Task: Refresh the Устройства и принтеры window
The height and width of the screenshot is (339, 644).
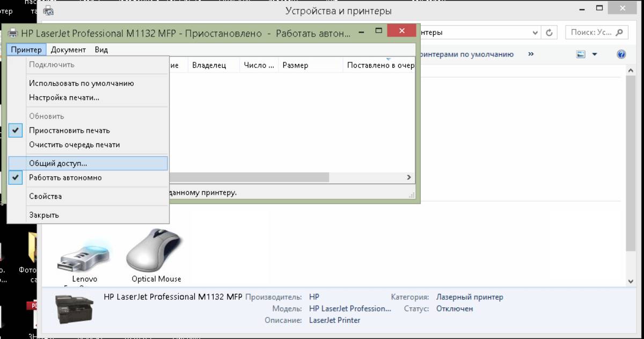Action: tap(549, 33)
